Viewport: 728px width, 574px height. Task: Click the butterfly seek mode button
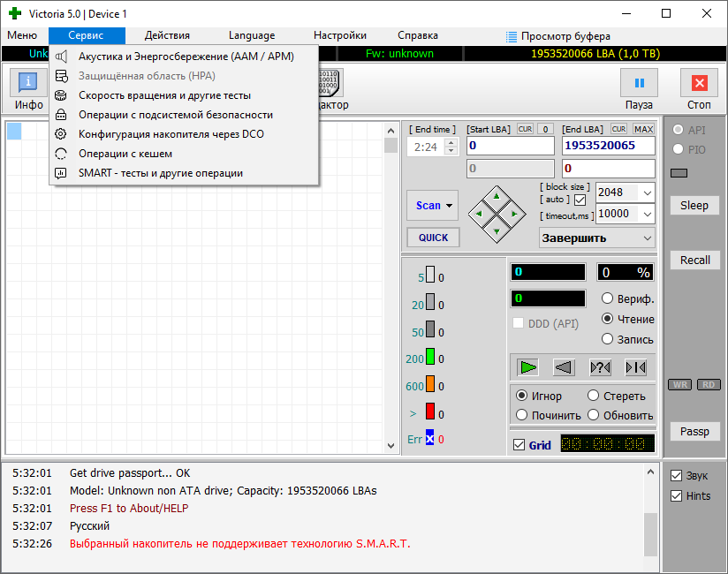pos(635,367)
